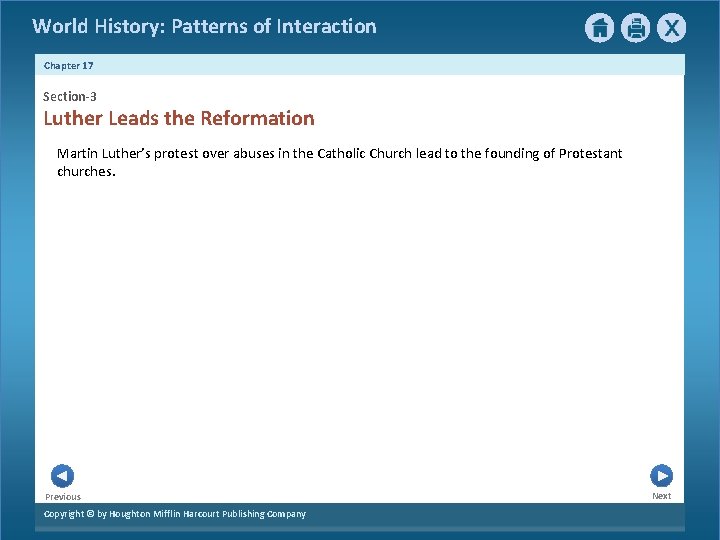Close the presentation with the X icon
Screen dimensions: 720x540
click(671, 28)
